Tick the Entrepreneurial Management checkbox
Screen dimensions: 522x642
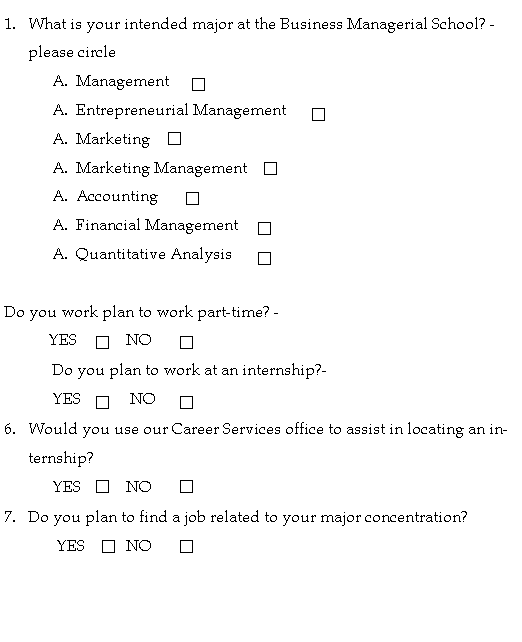tap(319, 114)
